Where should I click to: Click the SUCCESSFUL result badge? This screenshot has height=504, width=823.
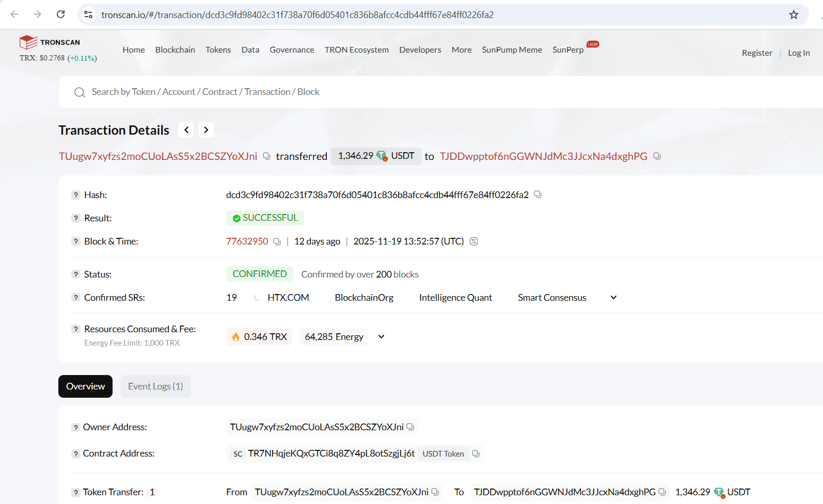coord(265,218)
